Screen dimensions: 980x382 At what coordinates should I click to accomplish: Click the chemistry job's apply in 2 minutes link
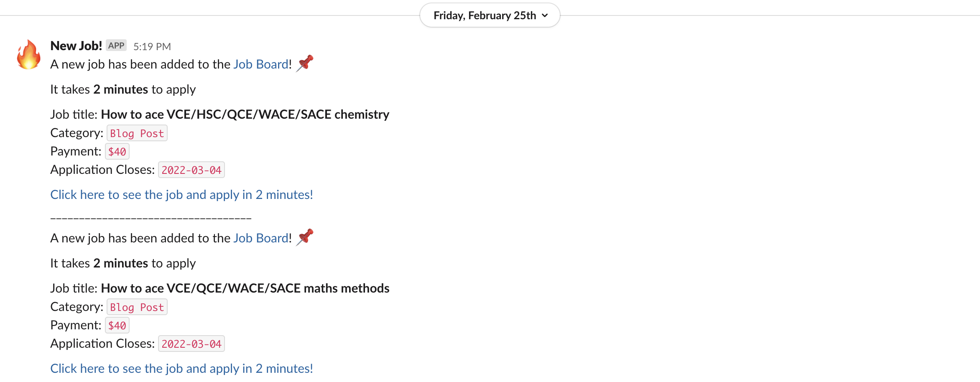pos(181,195)
